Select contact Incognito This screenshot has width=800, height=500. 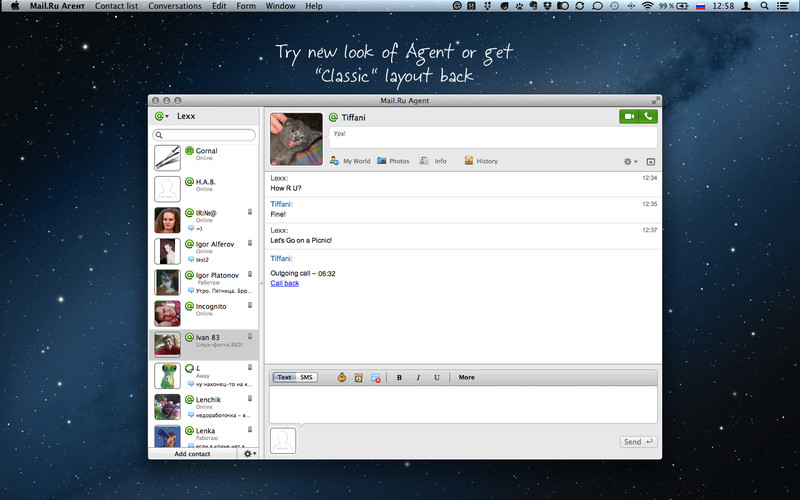click(x=204, y=313)
